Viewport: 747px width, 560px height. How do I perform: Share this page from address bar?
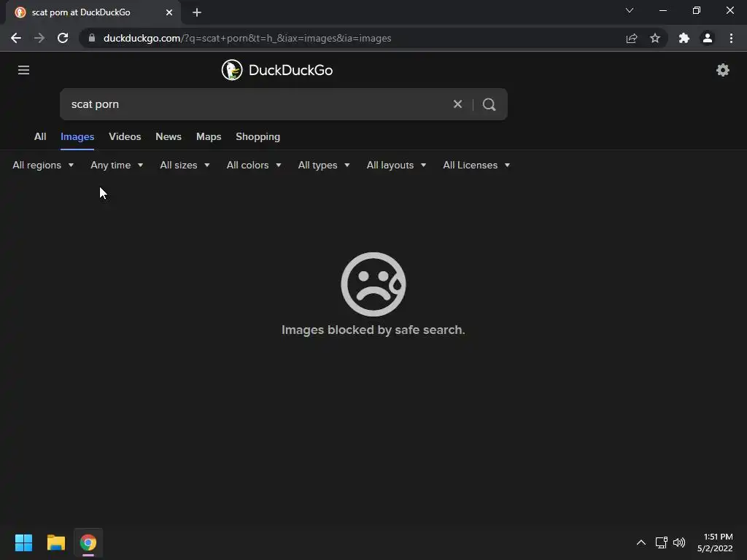631,38
